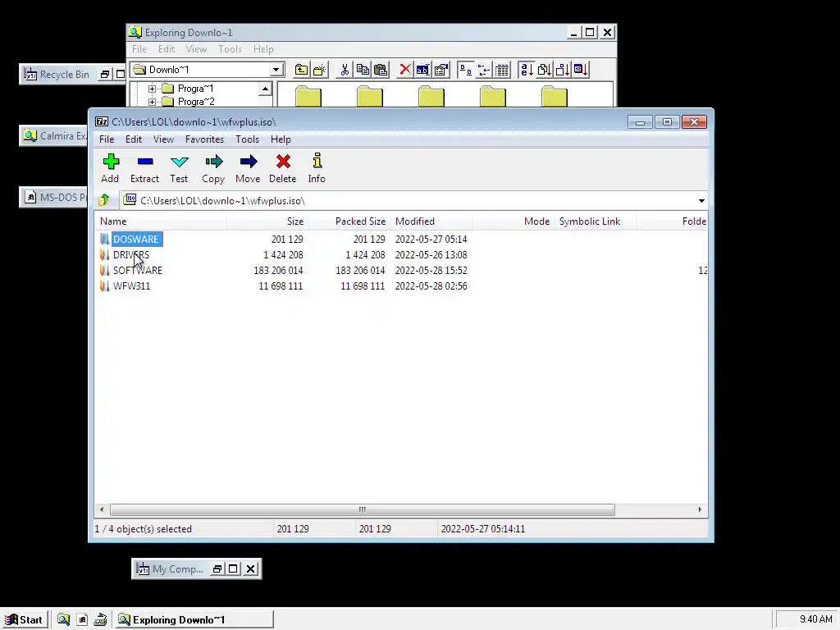This screenshot has width=840, height=630.
Task: Click the tree pane scroll-up arrow
Action: tap(265, 89)
